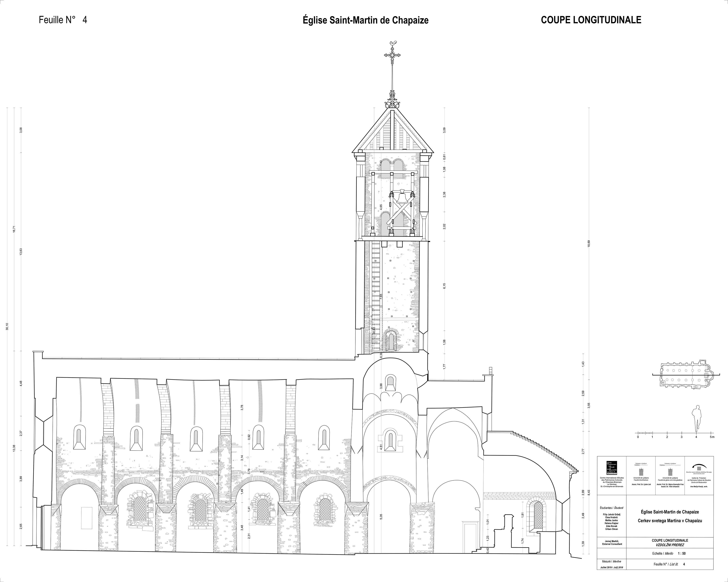
Task: Click the 'COUPE LONGITUDINALE' heading at top right
Action: (591, 20)
